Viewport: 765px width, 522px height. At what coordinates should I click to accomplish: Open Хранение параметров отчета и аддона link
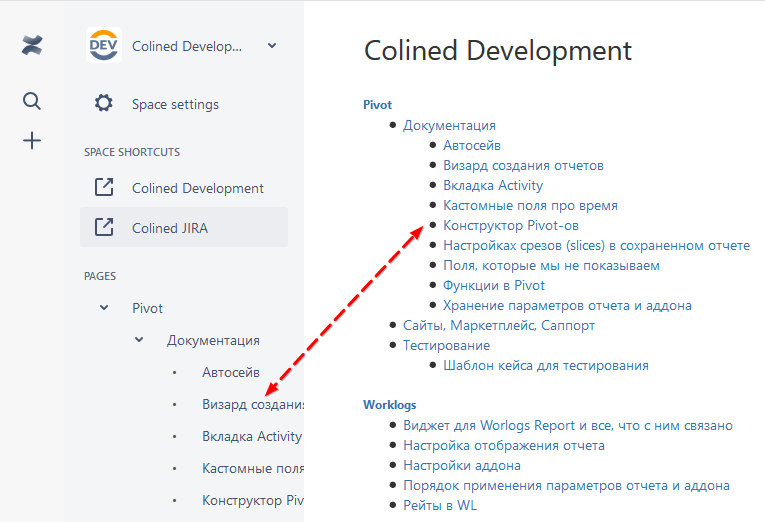567,305
